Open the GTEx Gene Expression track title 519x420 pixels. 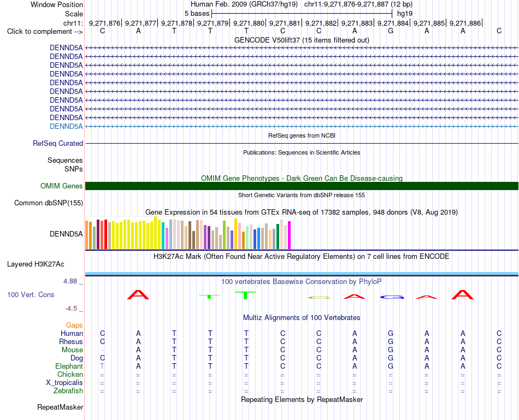pos(302,212)
